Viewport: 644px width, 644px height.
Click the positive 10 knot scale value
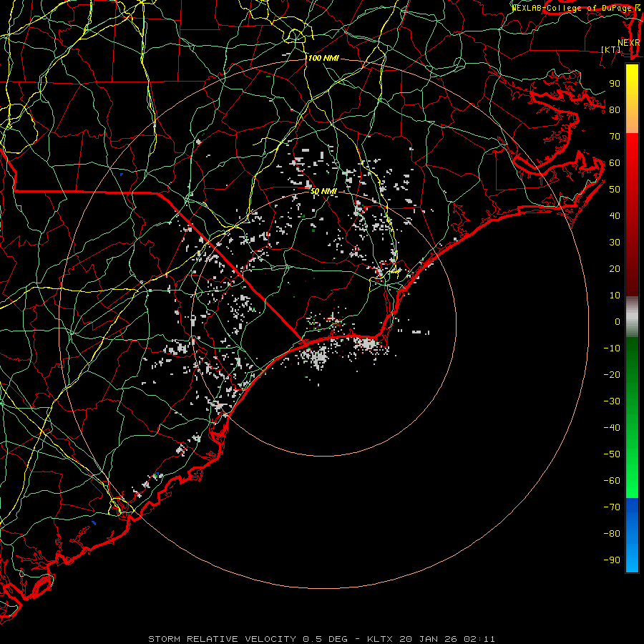coord(615,296)
